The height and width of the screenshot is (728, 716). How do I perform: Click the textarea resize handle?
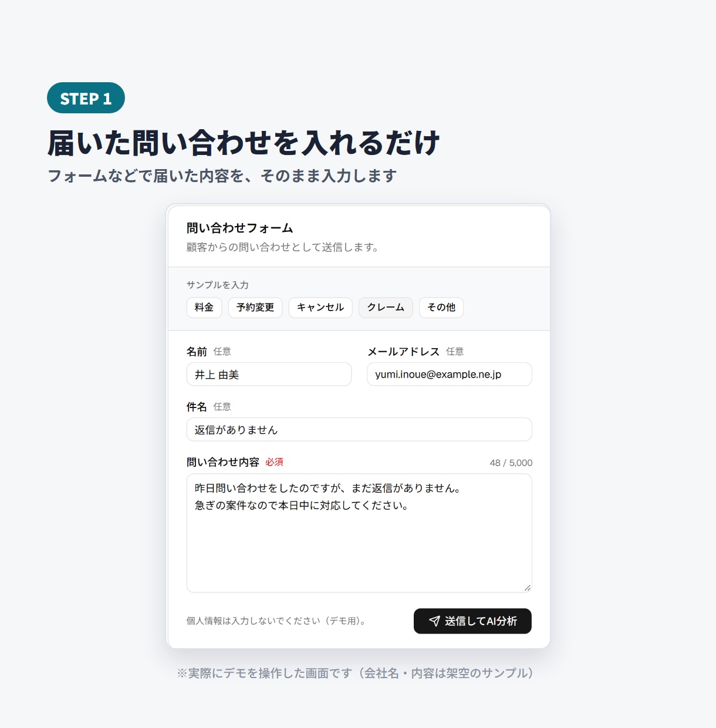point(527,587)
